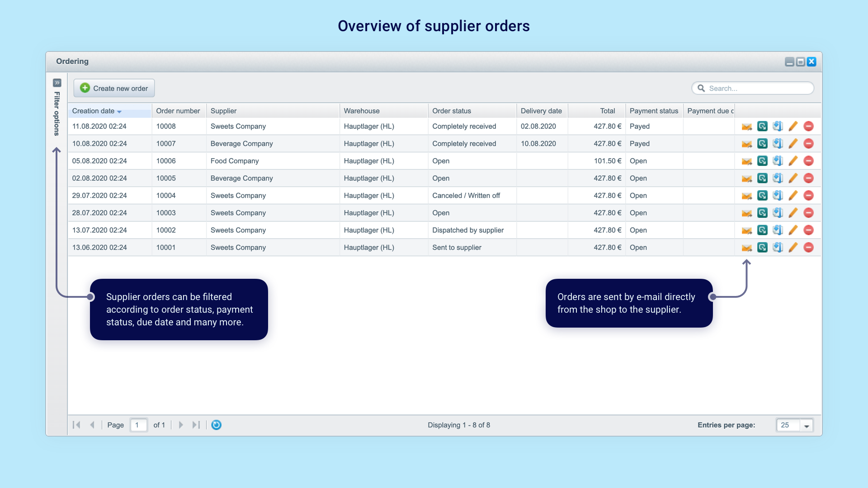Image resolution: width=868 pixels, height=488 pixels.
Task: Select Payed status for order 10007
Action: pyautogui.click(x=654, y=144)
